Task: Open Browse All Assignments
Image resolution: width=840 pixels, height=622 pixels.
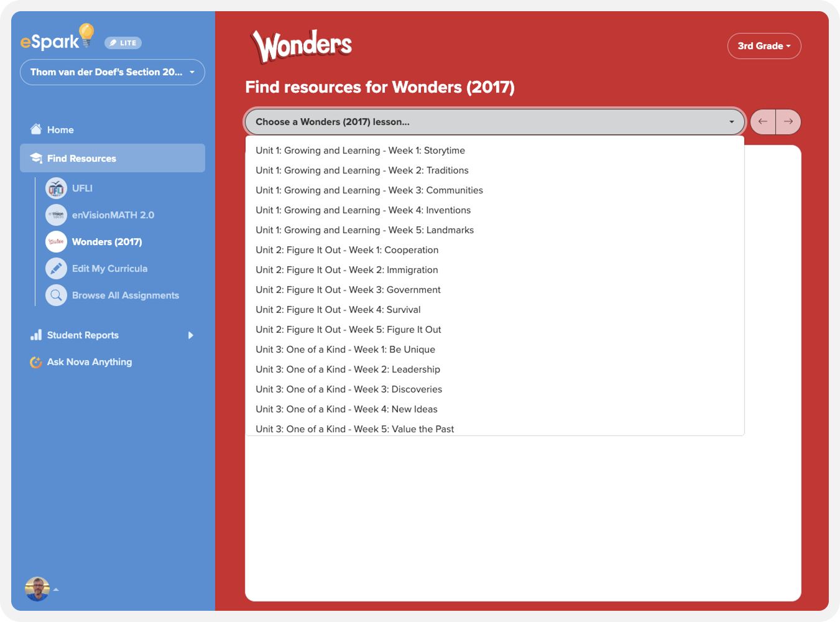Action: point(126,295)
